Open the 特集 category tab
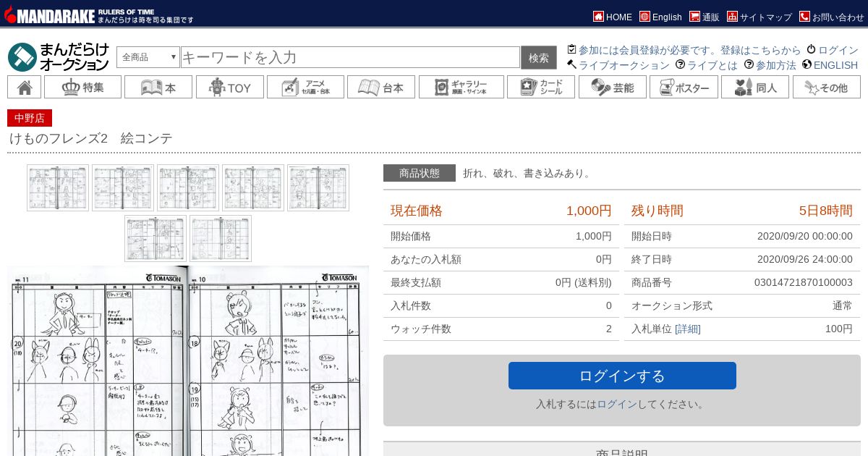 click(82, 87)
